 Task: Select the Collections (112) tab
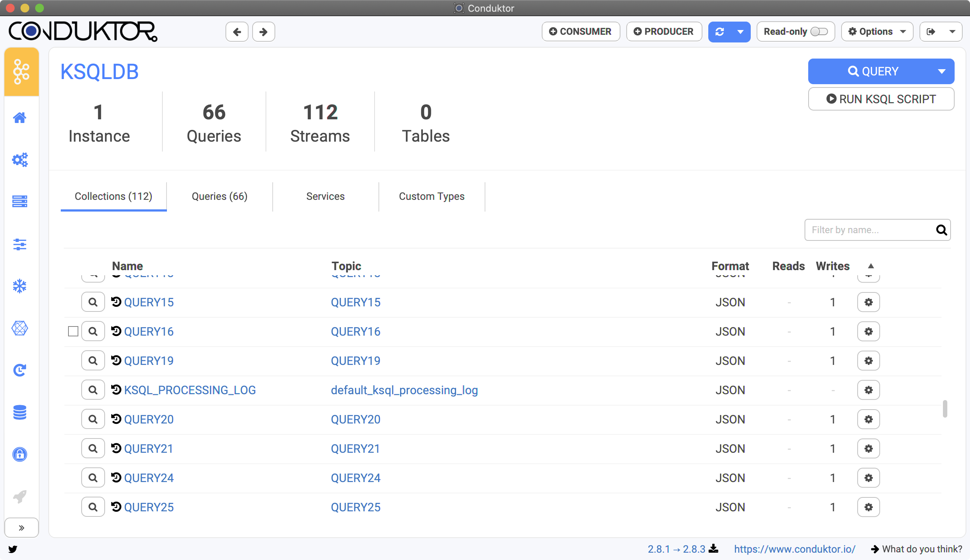(x=113, y=196)
